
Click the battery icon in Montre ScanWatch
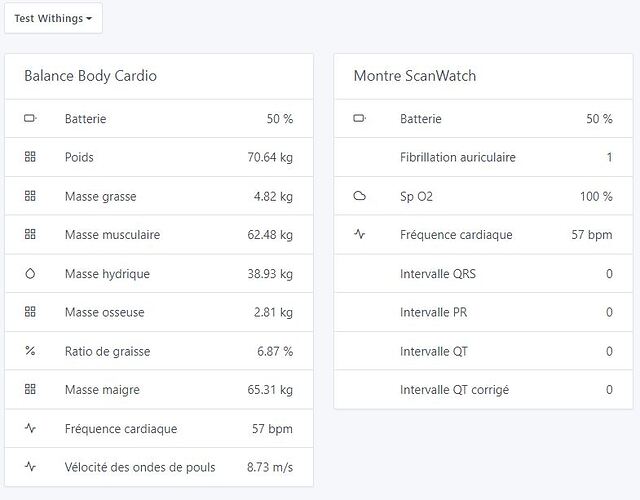(360, 119)
